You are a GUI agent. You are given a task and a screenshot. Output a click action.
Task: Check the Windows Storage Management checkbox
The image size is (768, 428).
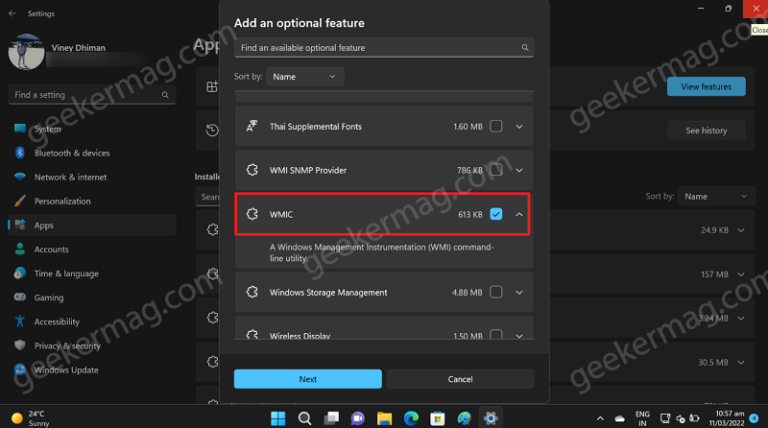[x=496, y=293]
